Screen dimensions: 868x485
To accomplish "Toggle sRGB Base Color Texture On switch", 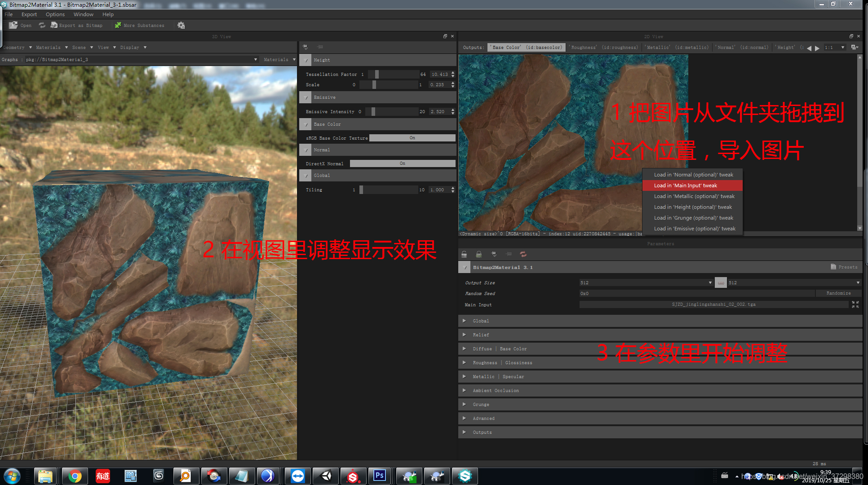I will coord(412,138).
